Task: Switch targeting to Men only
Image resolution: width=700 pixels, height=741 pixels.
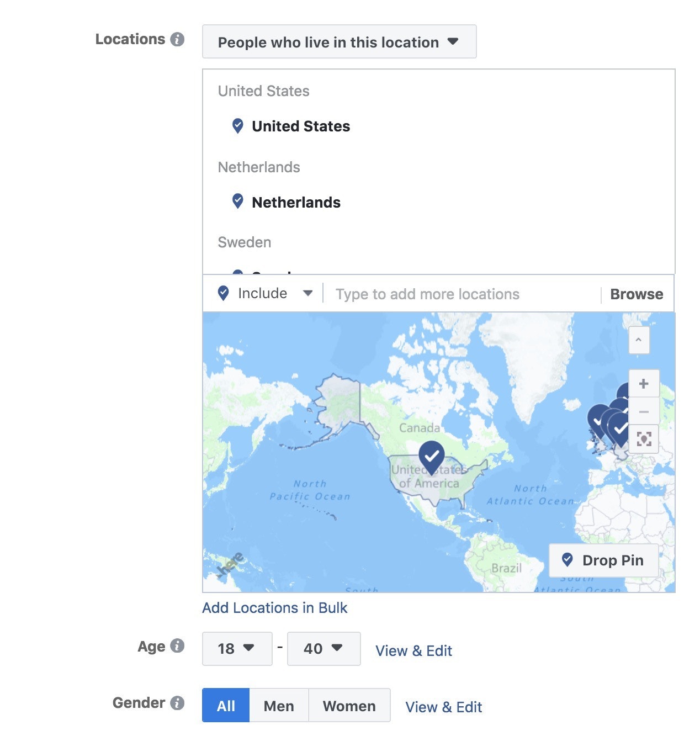Action: coord(279,705)
